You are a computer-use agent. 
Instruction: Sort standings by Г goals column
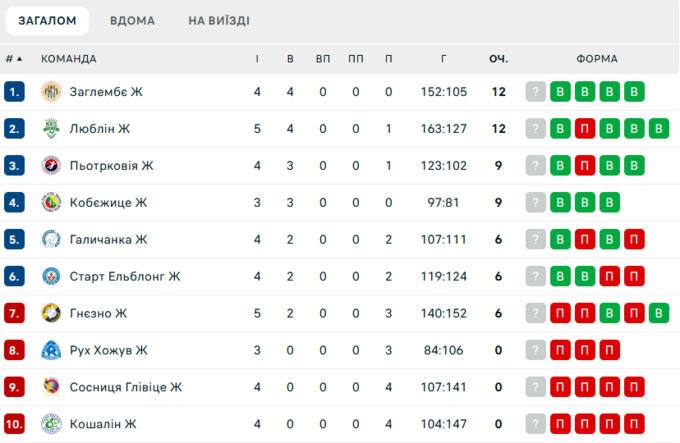pos(443,58)
